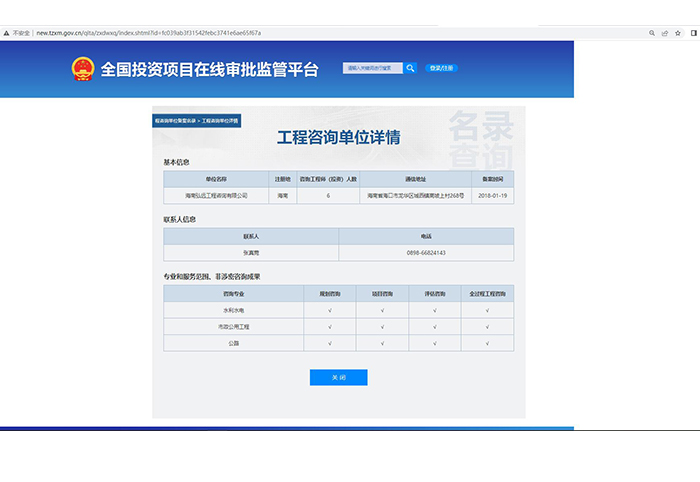Click the share page icon in address bar

point(664,33)
